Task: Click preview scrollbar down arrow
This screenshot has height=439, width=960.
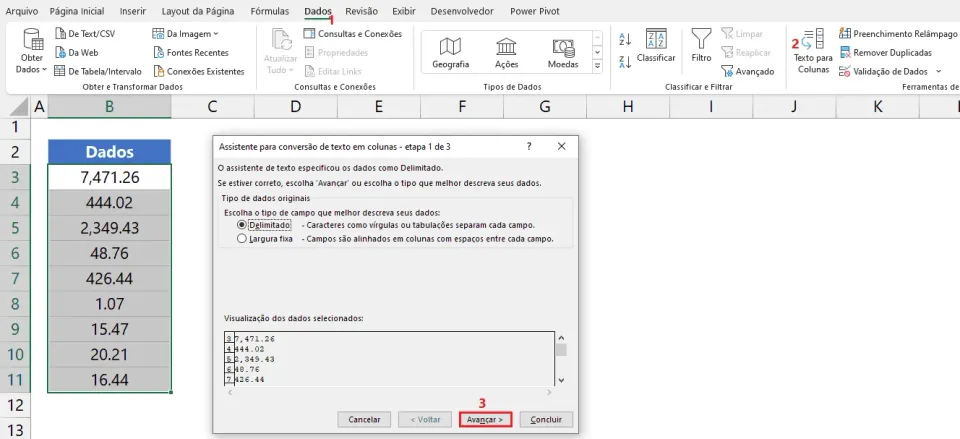Action: click(561, 380)
